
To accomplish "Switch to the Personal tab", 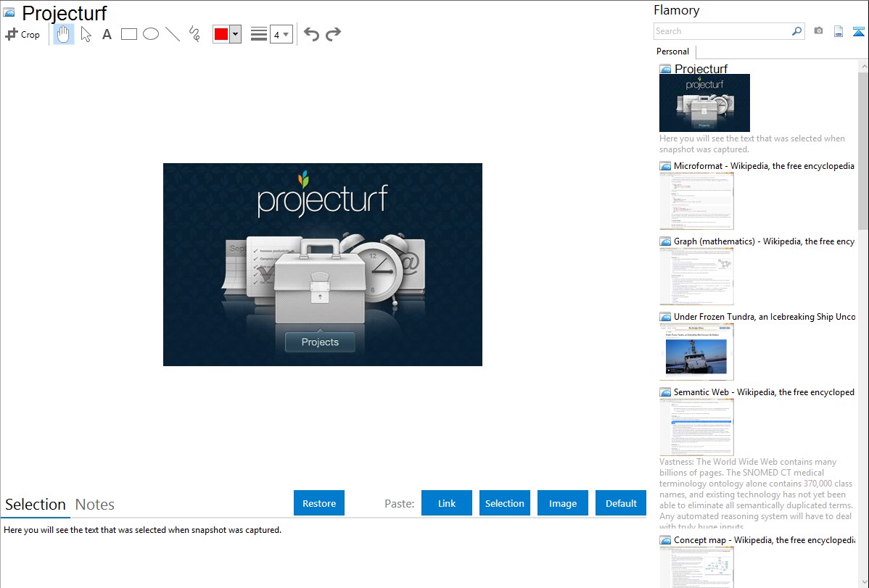I will tap(673, 51).
